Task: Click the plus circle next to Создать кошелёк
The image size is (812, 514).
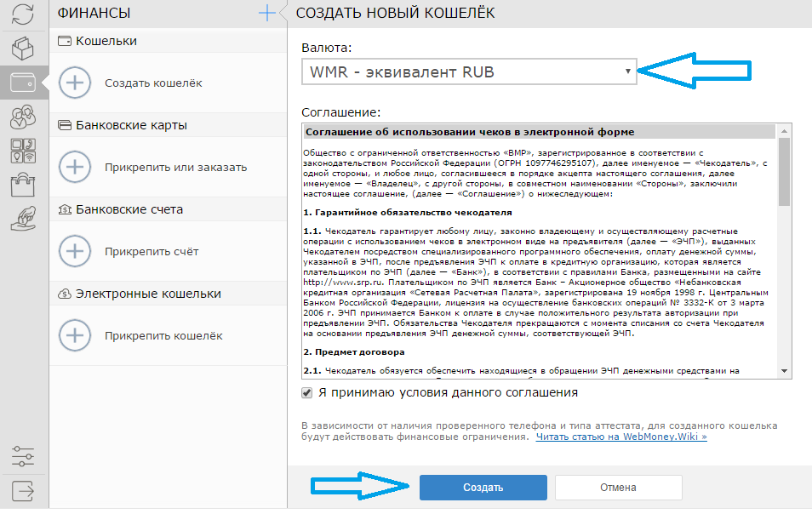Action: click(75, 83)
